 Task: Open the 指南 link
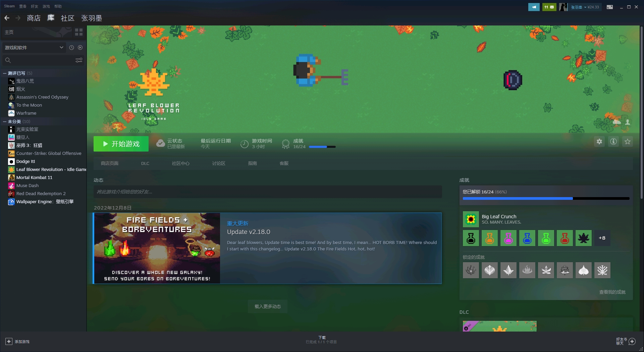[x=253, y=163]
